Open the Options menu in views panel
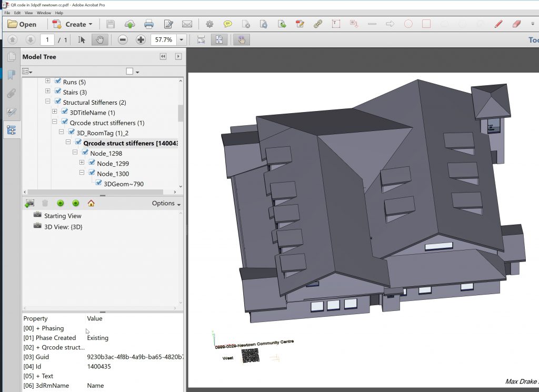Screen dimensions: 539x392 166,204
